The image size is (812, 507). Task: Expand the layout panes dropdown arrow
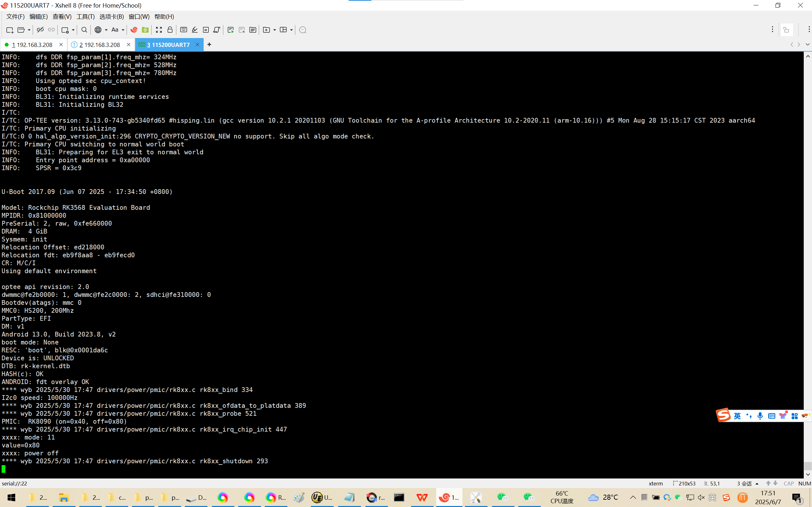point(291,30)
